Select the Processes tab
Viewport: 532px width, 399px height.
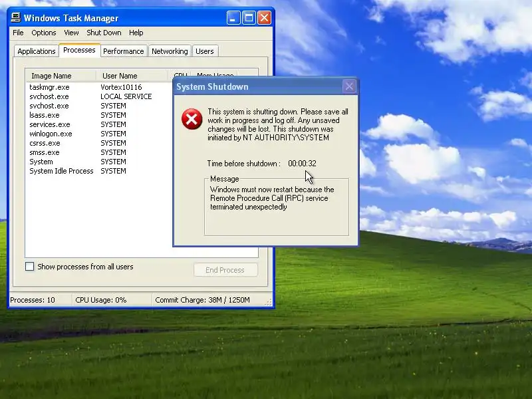point(79,50)
